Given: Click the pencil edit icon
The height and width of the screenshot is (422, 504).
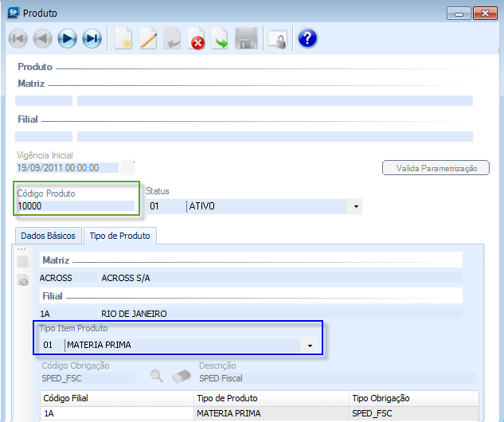Looking at the screenshot, I should pyautogui.click(x=148, y=38).
